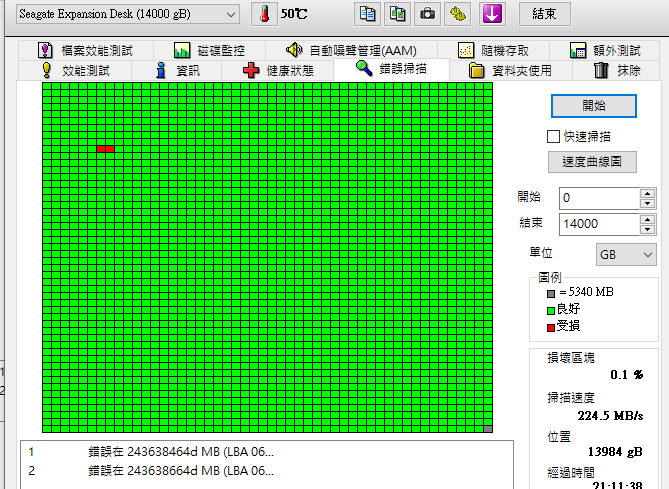The width and height of the screenshot is (669, 489).
Task: Click the 開始 start position input field
Action: click(x=599, y=198)
